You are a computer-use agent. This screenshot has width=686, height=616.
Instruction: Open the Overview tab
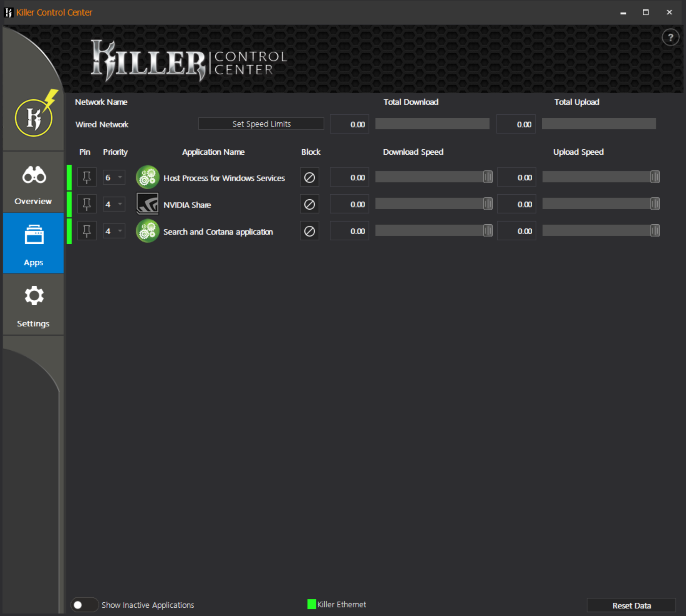tap(33, 182)
